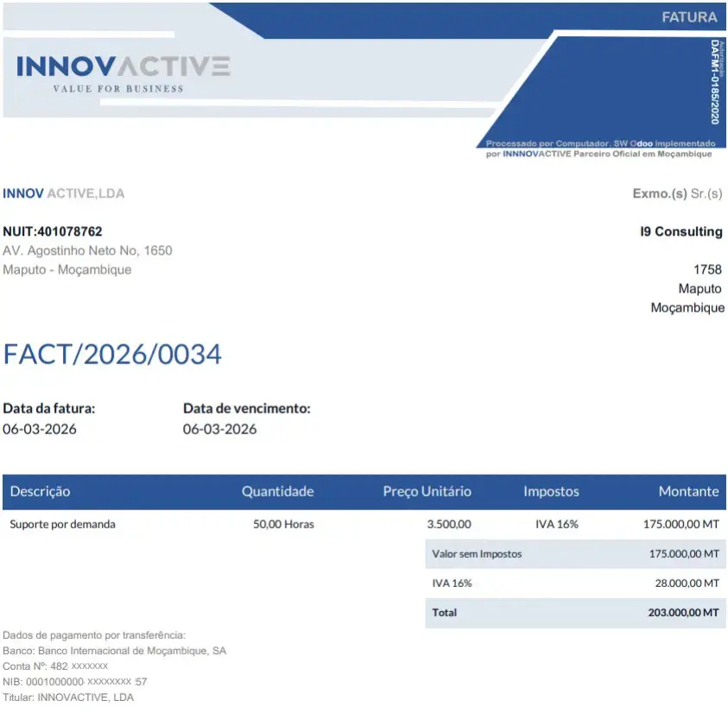Click the FATURA header label

[688, 17]
